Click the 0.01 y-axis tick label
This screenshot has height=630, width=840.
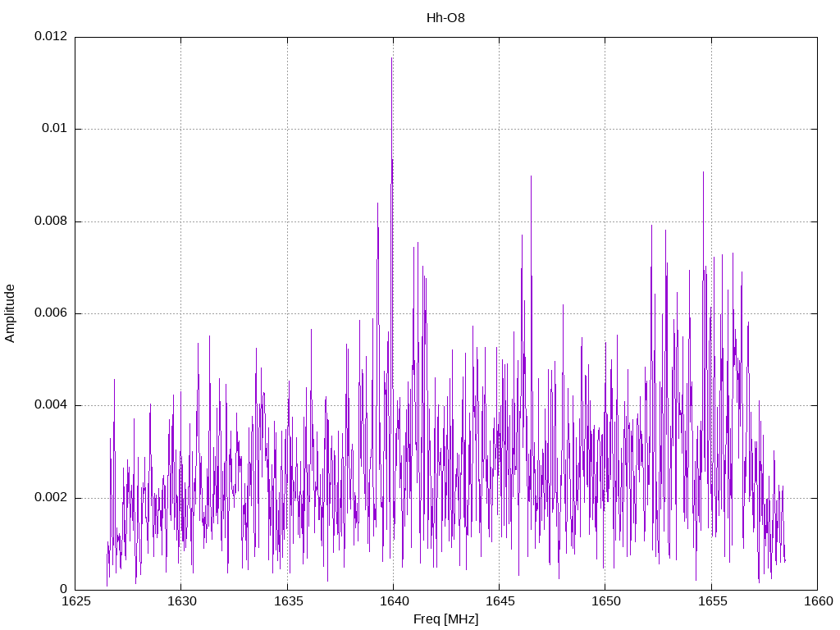click(x=55, y=128)
